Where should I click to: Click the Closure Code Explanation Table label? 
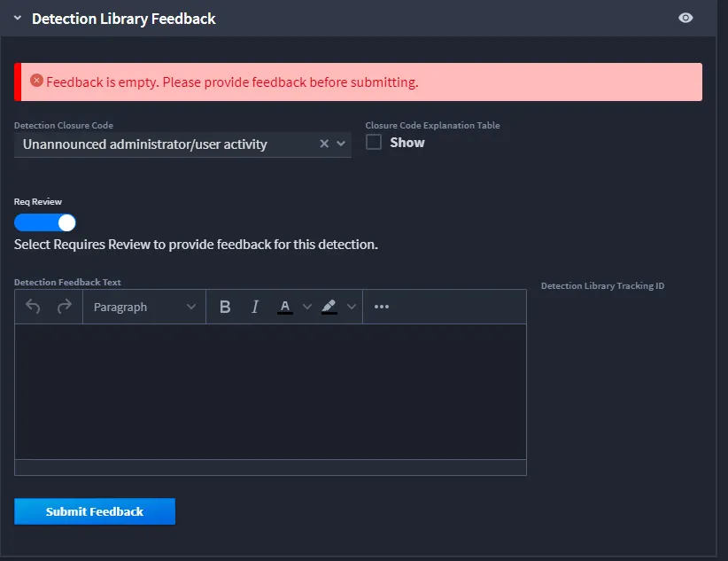coord(433,126)
